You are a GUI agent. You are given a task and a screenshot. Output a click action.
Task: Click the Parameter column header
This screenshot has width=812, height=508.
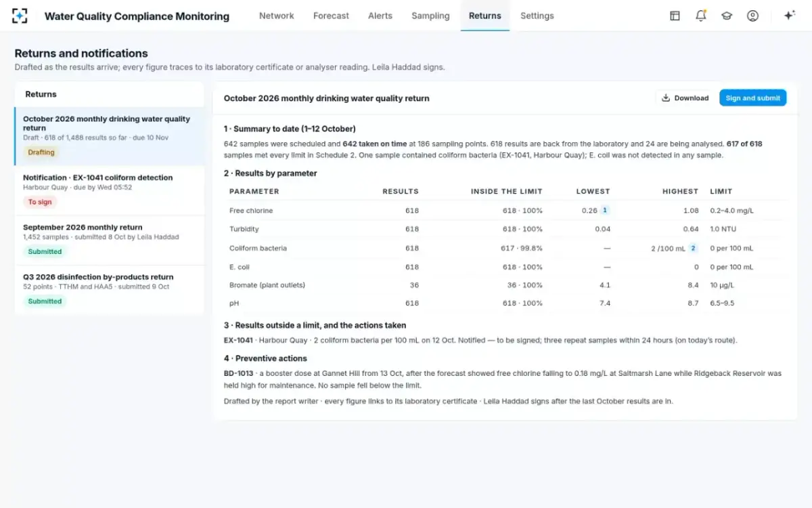pos(254,192)
